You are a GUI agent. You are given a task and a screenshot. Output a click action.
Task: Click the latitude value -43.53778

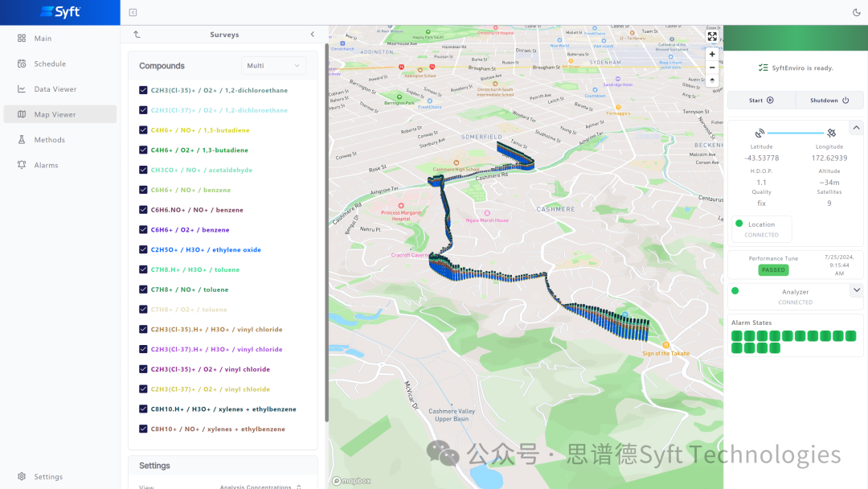pyautogui.click(x=761, y=158)
